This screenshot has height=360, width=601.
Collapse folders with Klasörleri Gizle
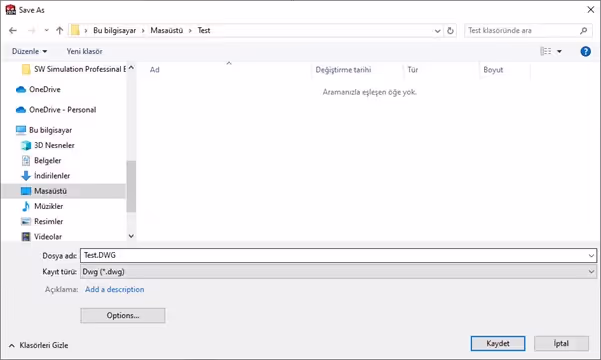pyautogui.click(x=38, y=345)
